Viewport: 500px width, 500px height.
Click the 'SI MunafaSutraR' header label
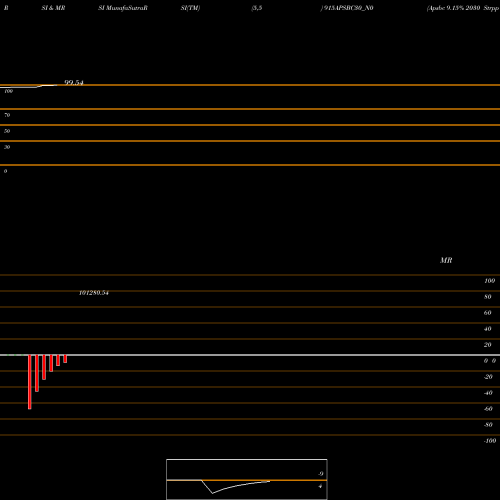(123, 8)
